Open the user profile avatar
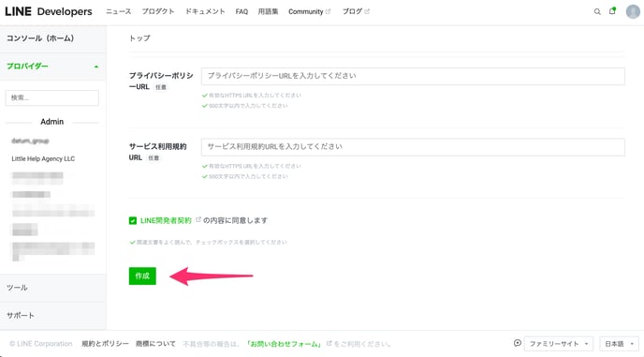This screenshot has width=644, height=357. tap(633, 11)
